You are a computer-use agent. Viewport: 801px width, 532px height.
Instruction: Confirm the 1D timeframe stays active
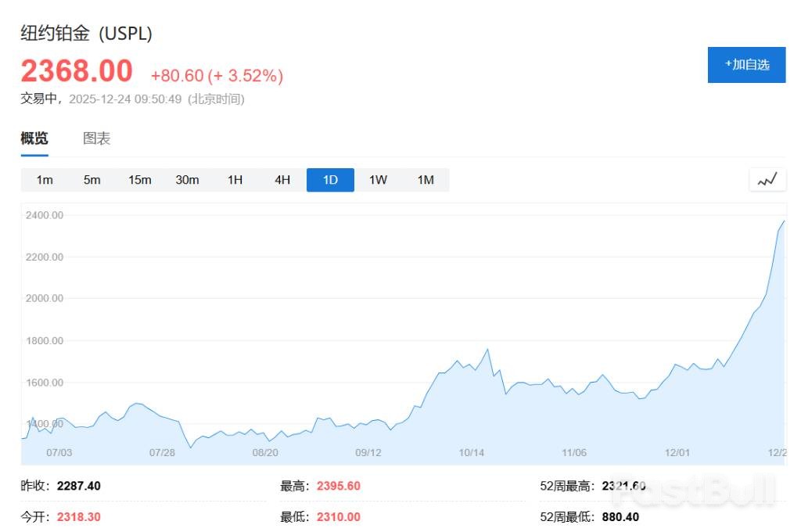point(330,179)
